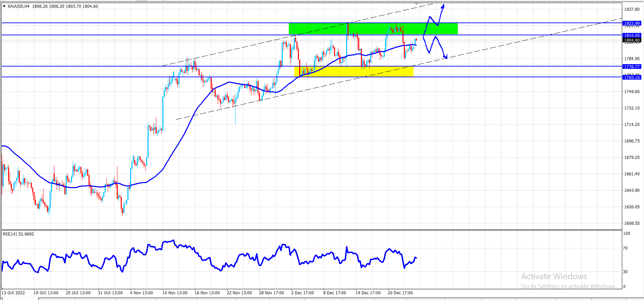Click the 1810.05 price level label
The image size is (644, 300).
tap(632, 35)
